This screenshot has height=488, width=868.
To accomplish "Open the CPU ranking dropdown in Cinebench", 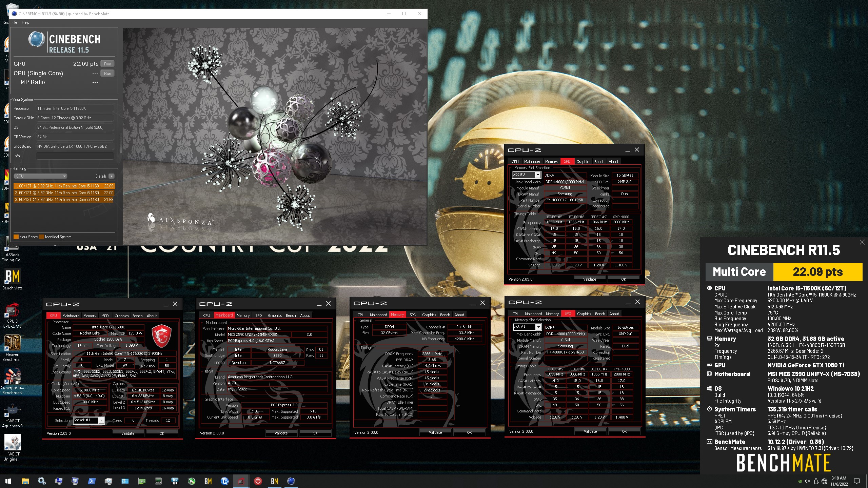I will coord(40,176).
